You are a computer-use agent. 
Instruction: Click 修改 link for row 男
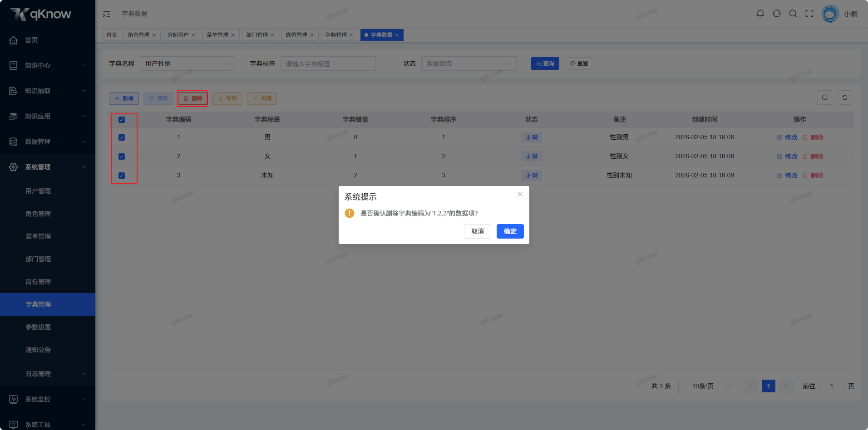tap(787, 137)
